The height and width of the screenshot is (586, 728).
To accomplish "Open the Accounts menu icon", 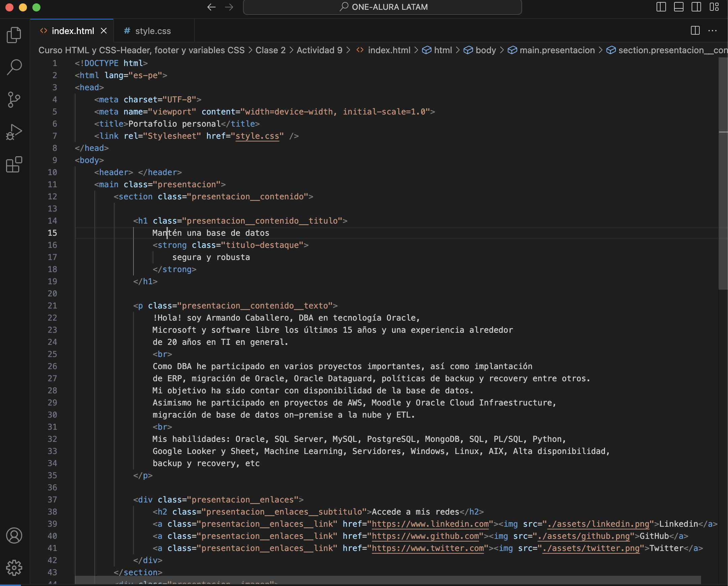I will tap(14, 535).
